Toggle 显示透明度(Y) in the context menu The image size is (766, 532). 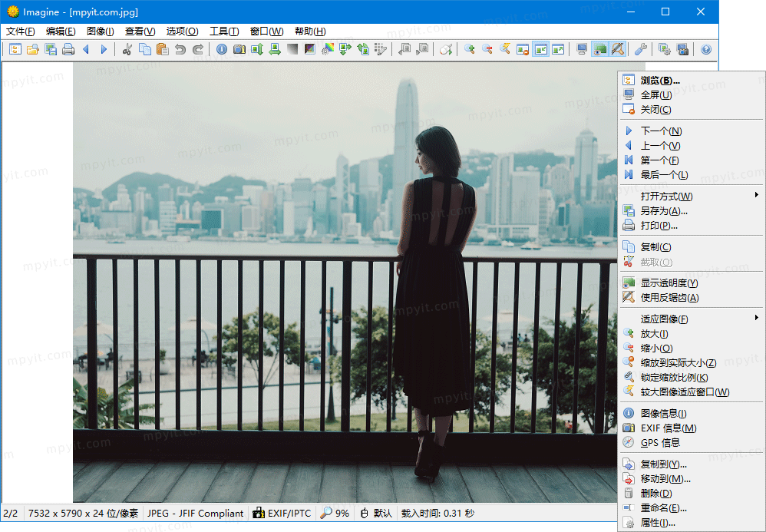click(691, 283)
